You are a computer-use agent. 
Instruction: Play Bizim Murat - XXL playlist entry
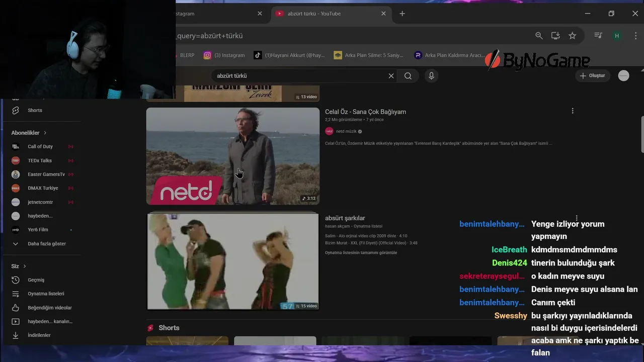[x=371, y=243]
